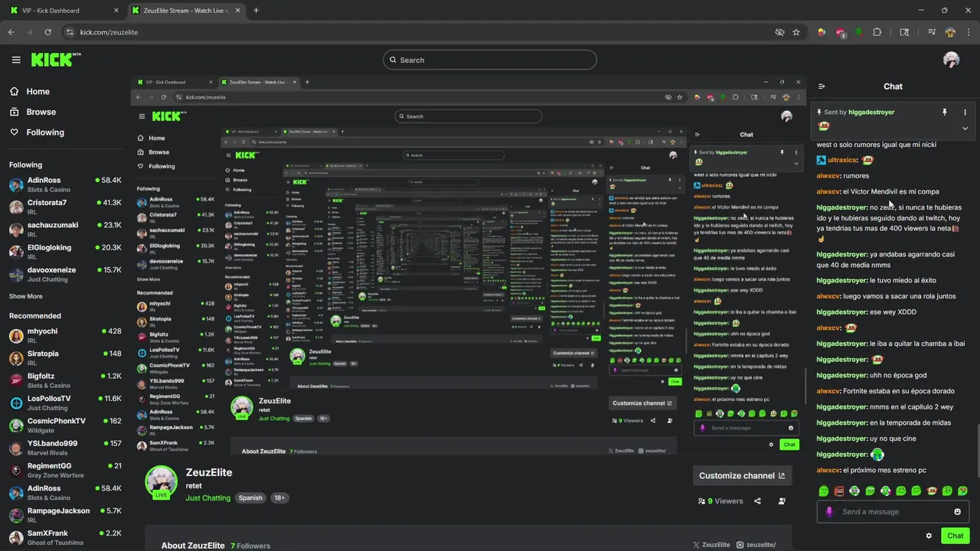Click the Customize channel button
980x551 pixels.
(x=741, y=475)
